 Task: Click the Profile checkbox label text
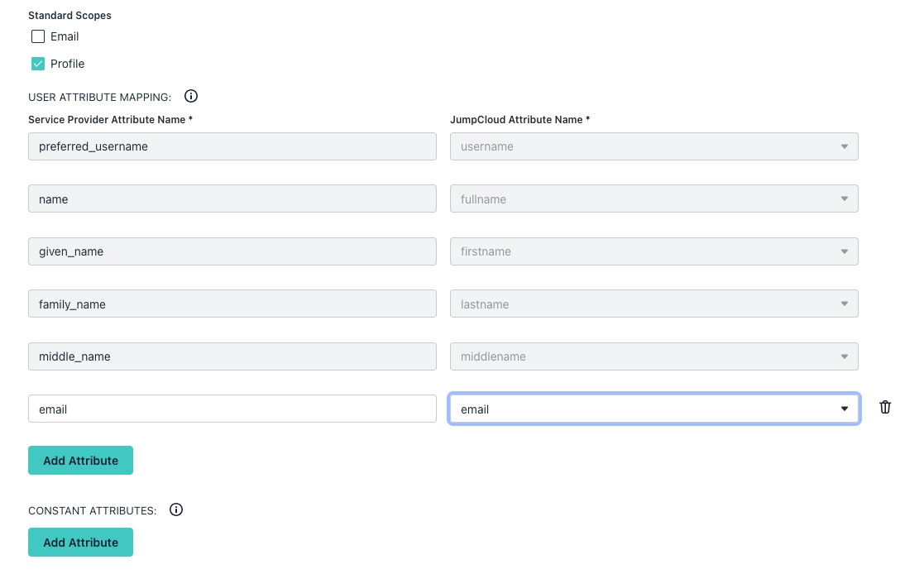(68, 64)
